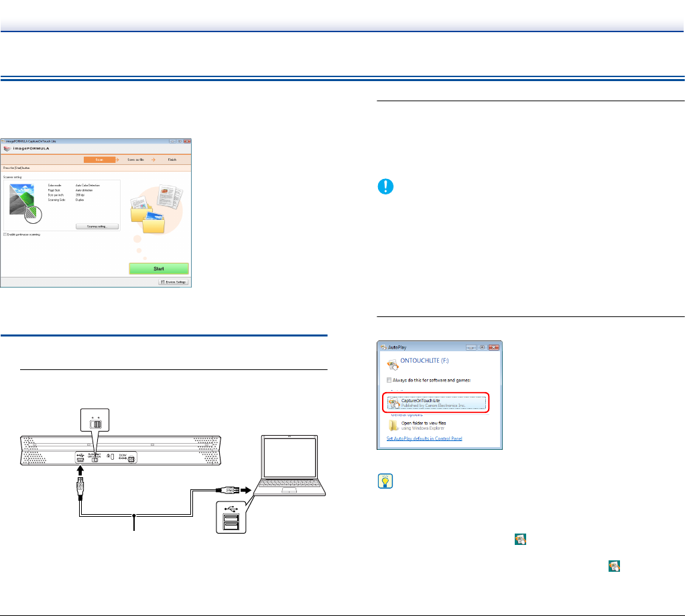
Task: Click Set AutoPlay defaults in Control Panel
Action: 424,438
